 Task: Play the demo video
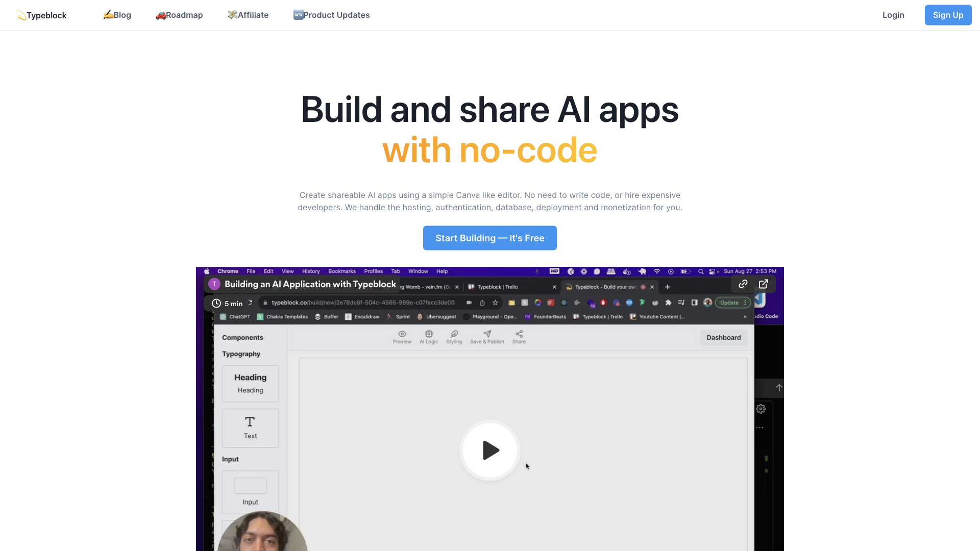click(490, 450)
